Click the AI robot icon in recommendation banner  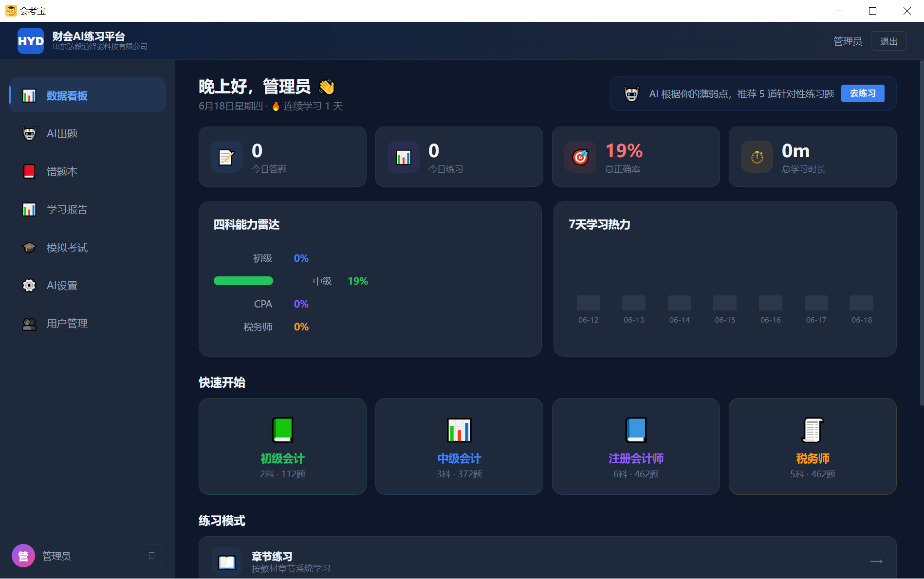pos(631,94)
